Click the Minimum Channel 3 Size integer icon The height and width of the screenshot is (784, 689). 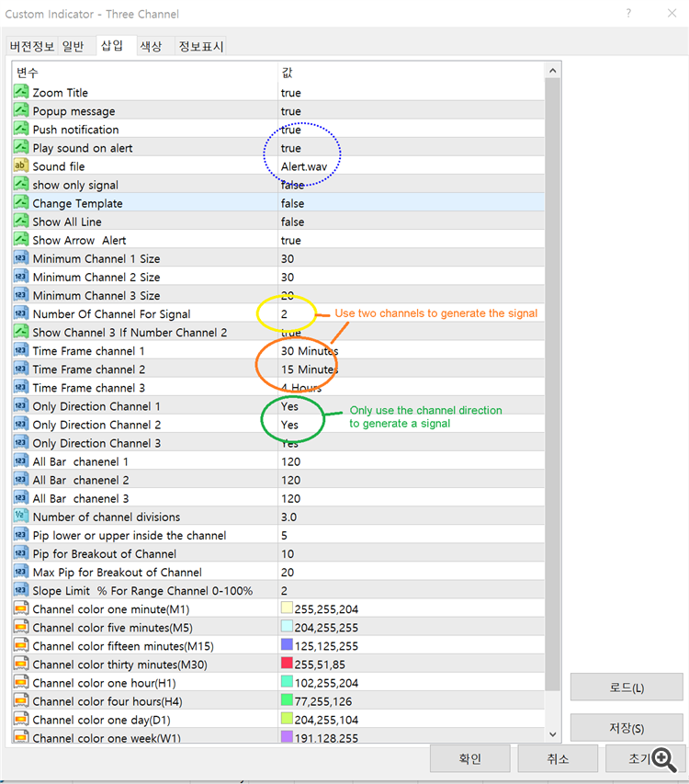pyautogui.click(x=21, y=296)
